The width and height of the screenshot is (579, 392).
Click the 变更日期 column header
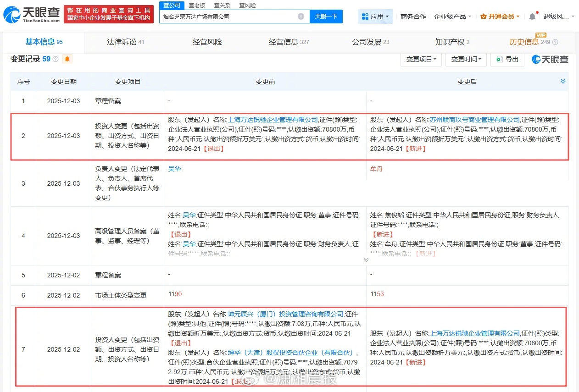(x=64, y=82)
